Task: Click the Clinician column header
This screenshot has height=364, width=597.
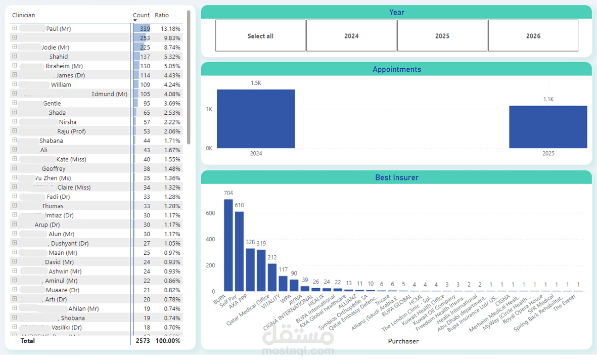Action: 24,15
